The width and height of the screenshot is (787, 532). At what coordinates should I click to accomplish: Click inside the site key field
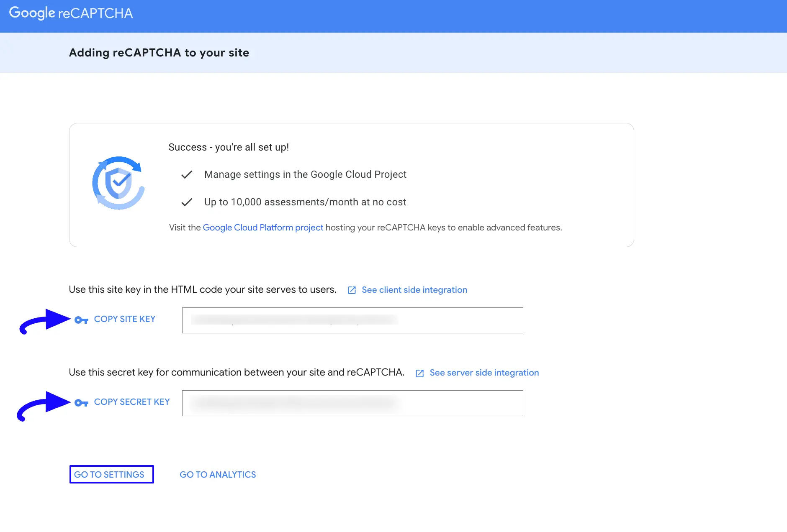coord(352,320)
